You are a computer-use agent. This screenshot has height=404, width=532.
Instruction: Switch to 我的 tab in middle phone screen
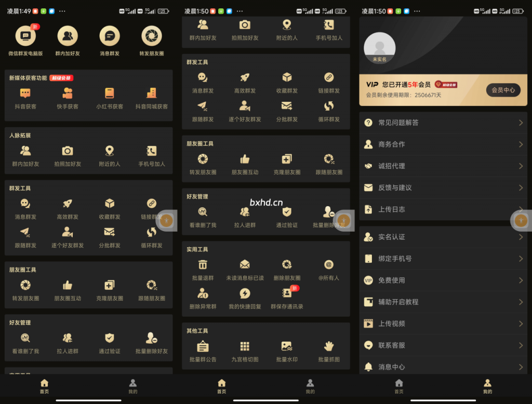pyautogui.click(x=310, y=386)
